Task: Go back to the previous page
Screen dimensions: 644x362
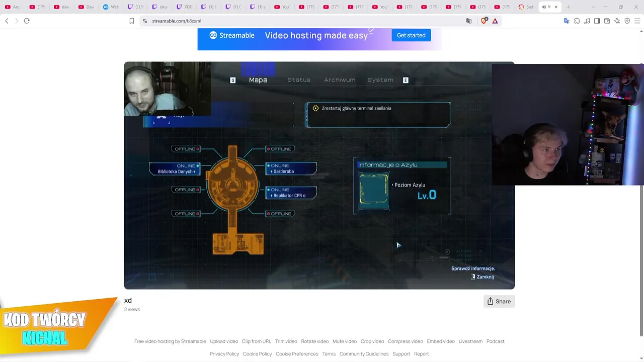Action: [7, 21]
